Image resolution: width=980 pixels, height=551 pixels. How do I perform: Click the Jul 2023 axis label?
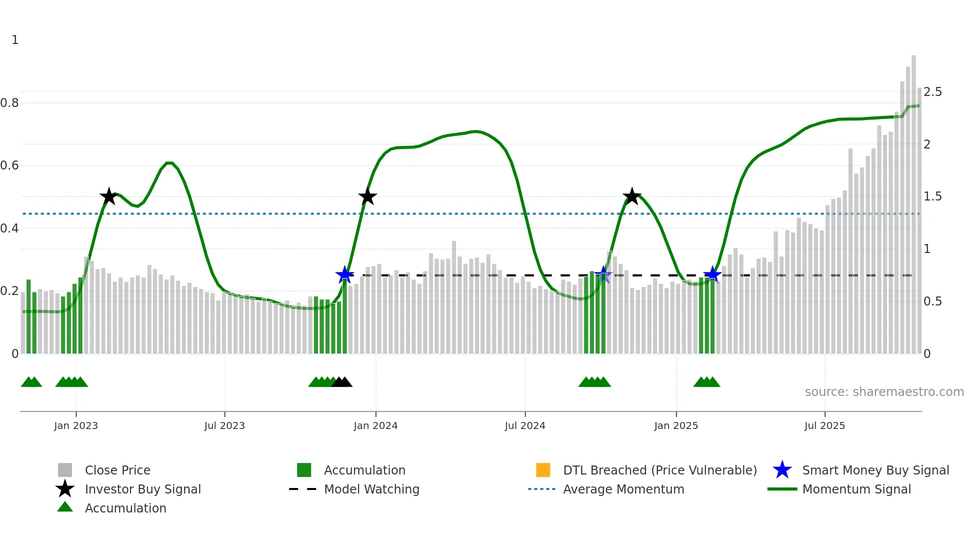coord(224,425)
